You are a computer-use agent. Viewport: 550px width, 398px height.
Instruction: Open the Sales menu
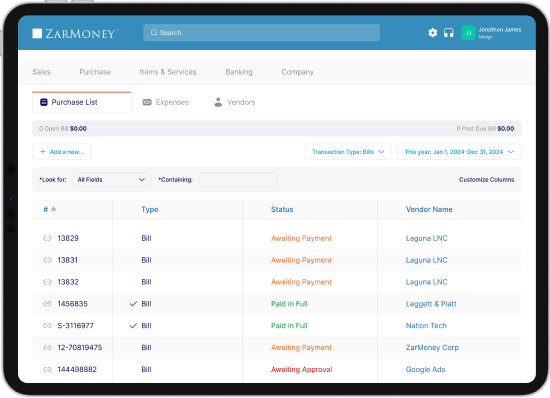[x=41, y=72]
